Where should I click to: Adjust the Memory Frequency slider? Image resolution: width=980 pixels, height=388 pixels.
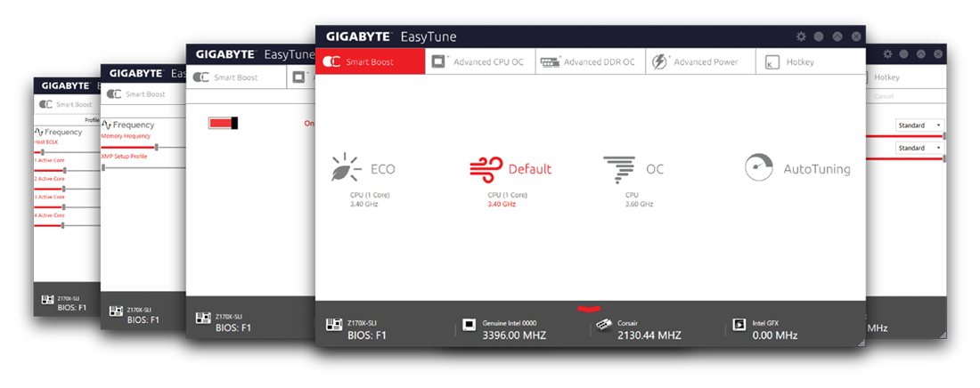click(x=156, y=146)
